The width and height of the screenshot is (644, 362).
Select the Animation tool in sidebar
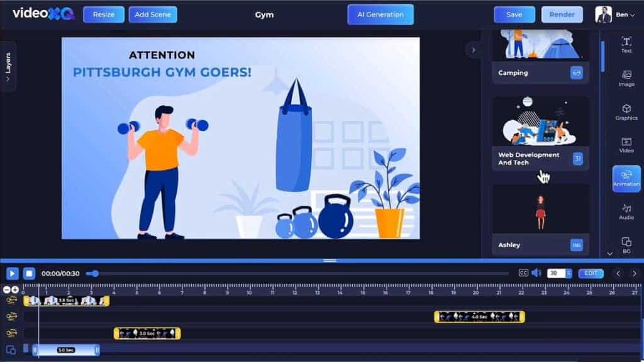(626, 179)
